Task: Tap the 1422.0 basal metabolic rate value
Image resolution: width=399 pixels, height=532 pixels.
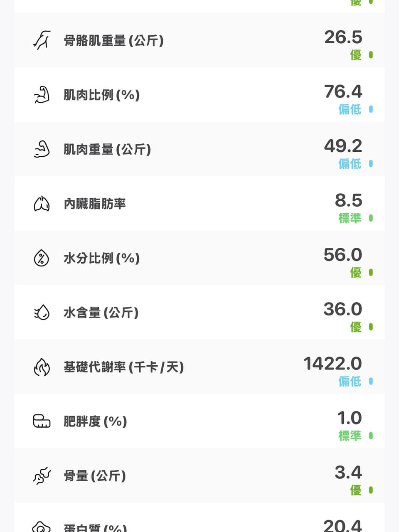Action: 332,364
